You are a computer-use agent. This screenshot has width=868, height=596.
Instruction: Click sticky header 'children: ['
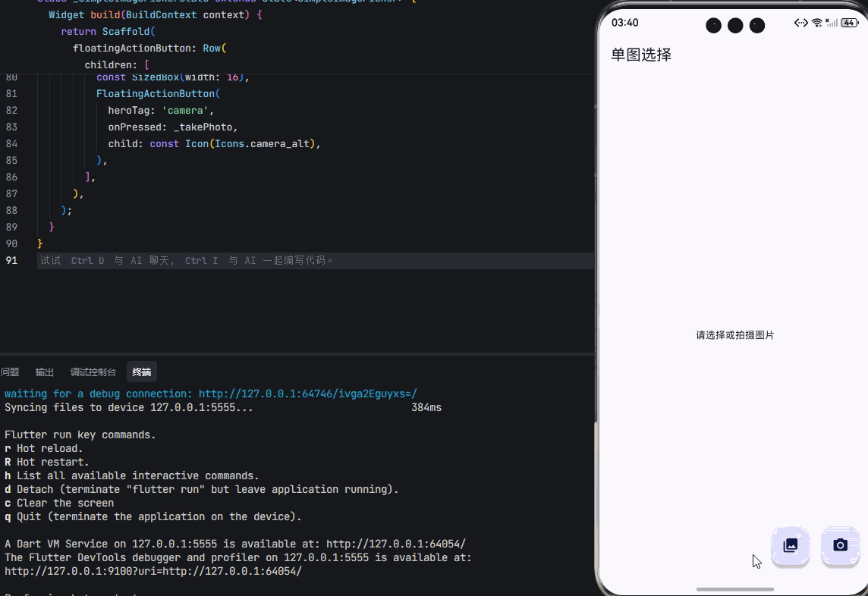click(117, 64)
